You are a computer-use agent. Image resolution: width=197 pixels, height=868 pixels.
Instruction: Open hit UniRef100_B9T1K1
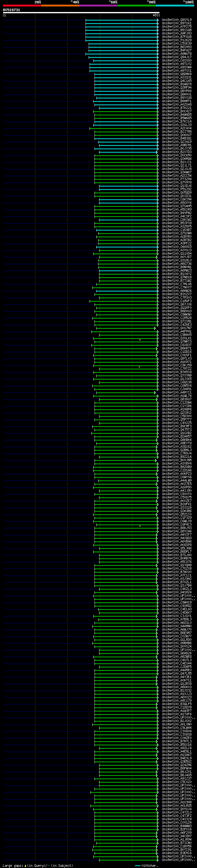point(177,23)
